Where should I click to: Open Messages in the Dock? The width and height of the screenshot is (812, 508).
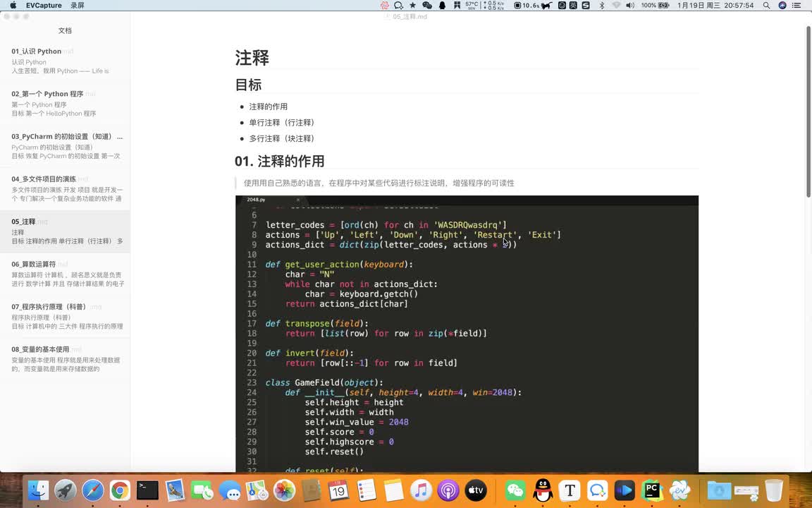[229, 490]
